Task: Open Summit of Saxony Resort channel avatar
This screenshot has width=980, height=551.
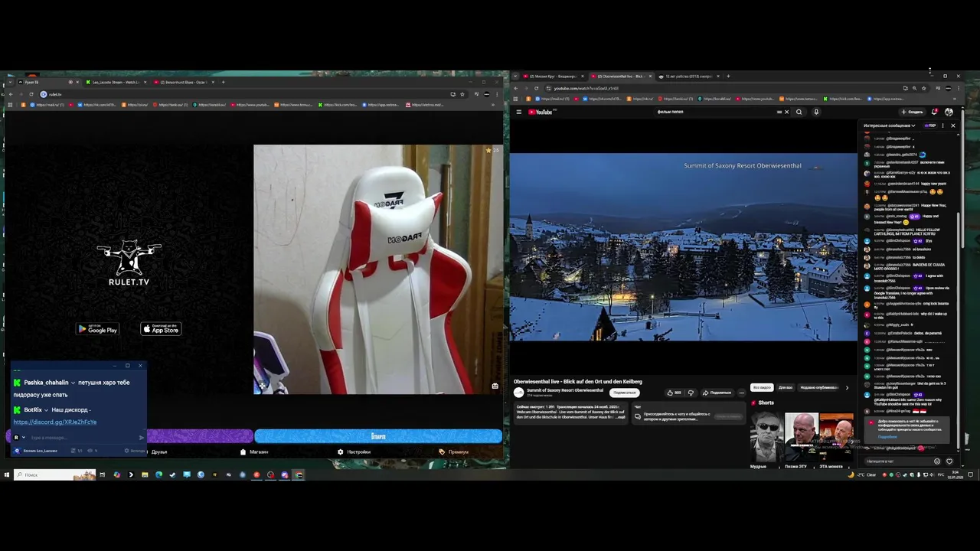Action: [x=518, y=392]
